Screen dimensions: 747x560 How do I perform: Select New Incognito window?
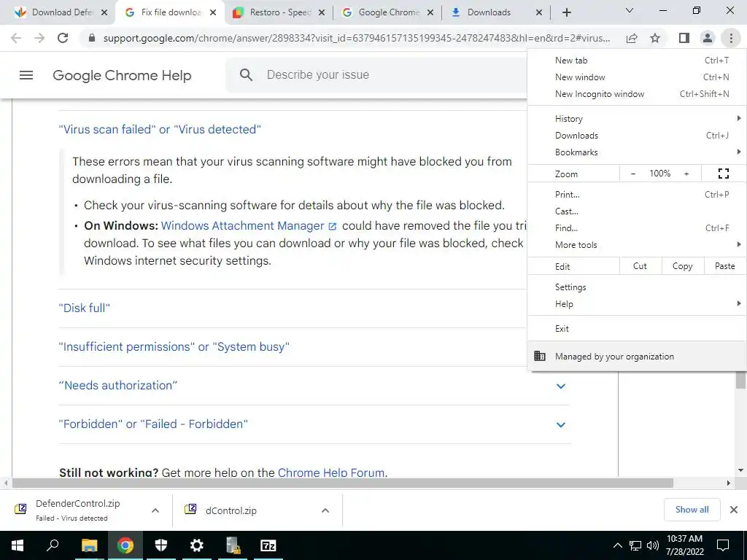pyautogui.click(x=637, y=94)
